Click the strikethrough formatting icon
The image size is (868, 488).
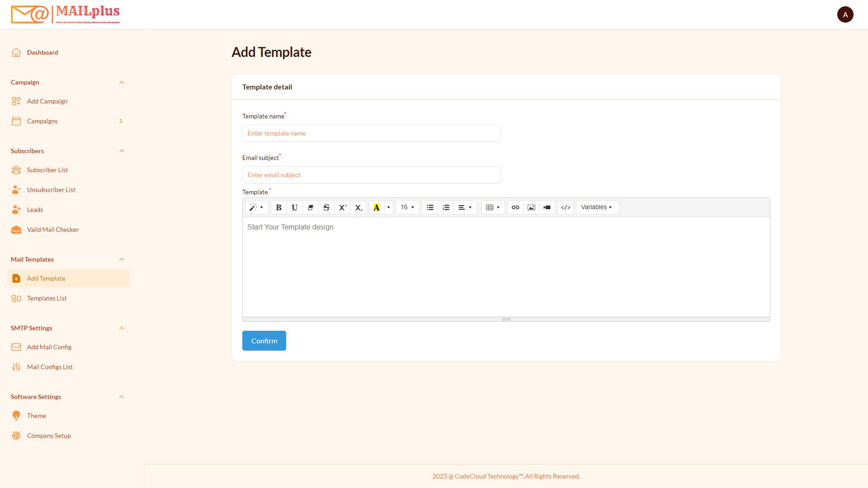pos(326,207)
